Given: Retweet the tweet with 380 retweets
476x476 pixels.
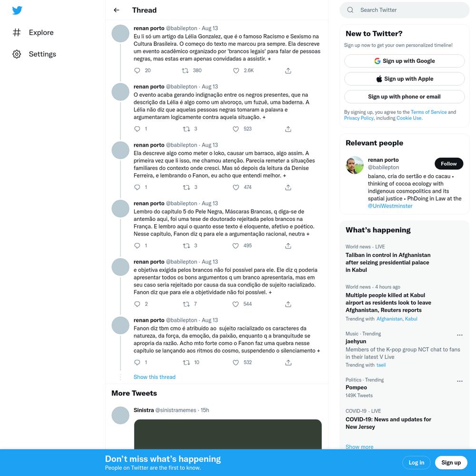Looking at the screenshot, I should (x=185, y=70).
